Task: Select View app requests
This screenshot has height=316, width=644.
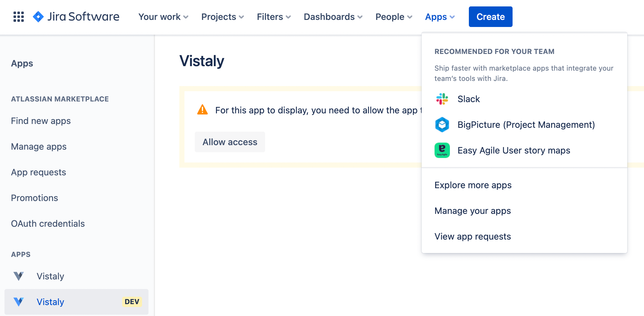Action: (x=524, y=236)
